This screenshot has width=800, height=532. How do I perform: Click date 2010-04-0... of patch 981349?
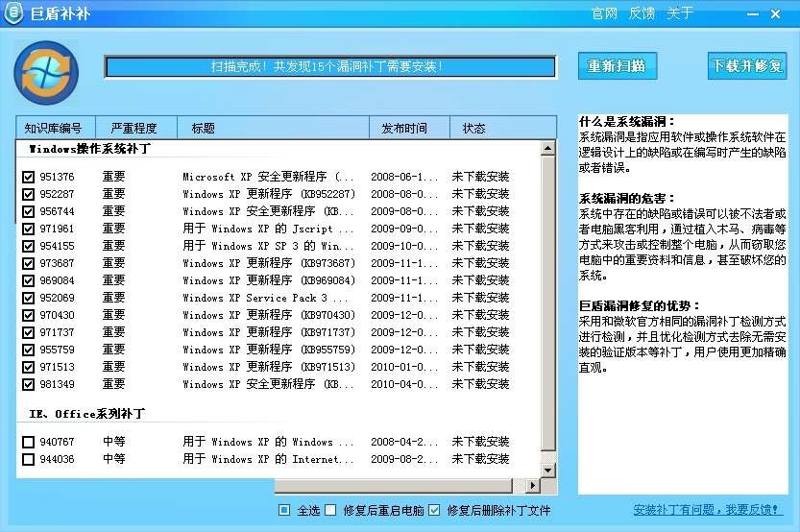404,384
